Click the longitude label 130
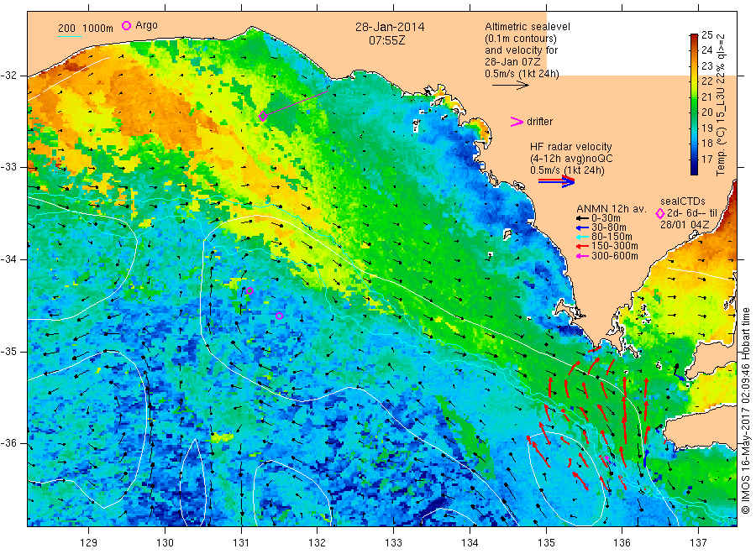 165,543
